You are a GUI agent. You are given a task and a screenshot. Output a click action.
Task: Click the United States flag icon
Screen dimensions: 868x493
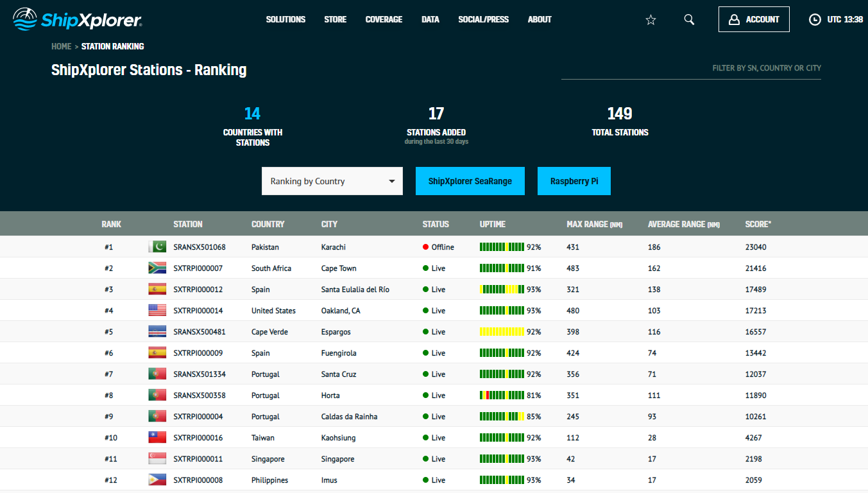tap(157, 311)
